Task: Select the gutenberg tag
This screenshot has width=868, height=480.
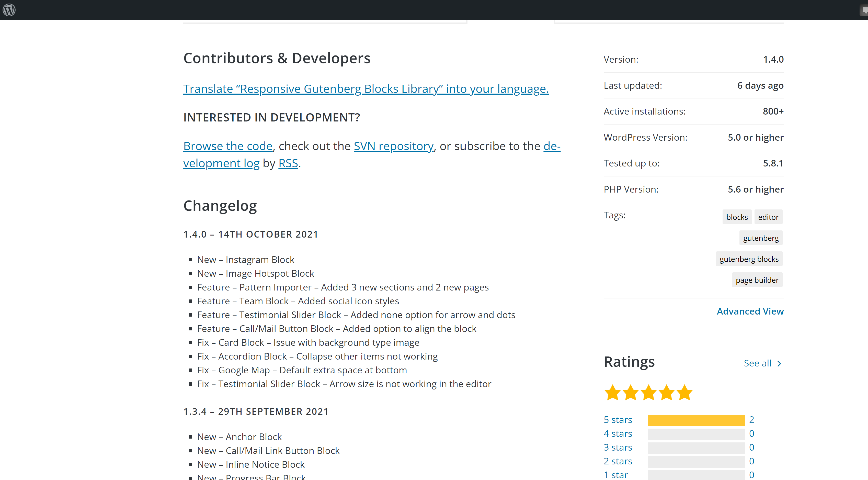Action: pos(761,238)
